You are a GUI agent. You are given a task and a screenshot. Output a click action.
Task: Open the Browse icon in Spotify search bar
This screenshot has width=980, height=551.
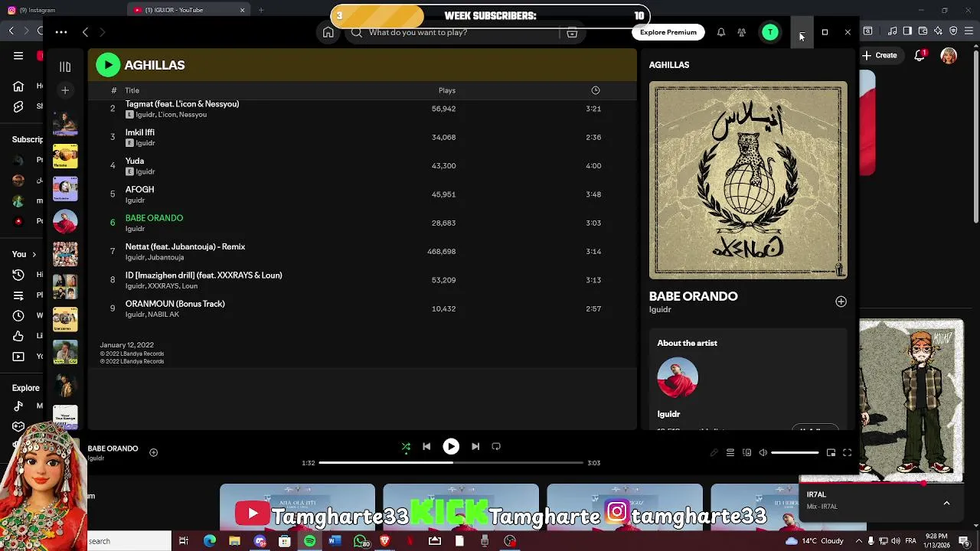pyautogui.click(x=572, y=33)
